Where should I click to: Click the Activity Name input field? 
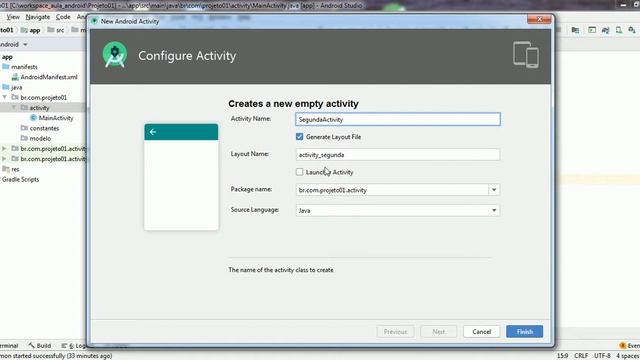tap(398, 119)
